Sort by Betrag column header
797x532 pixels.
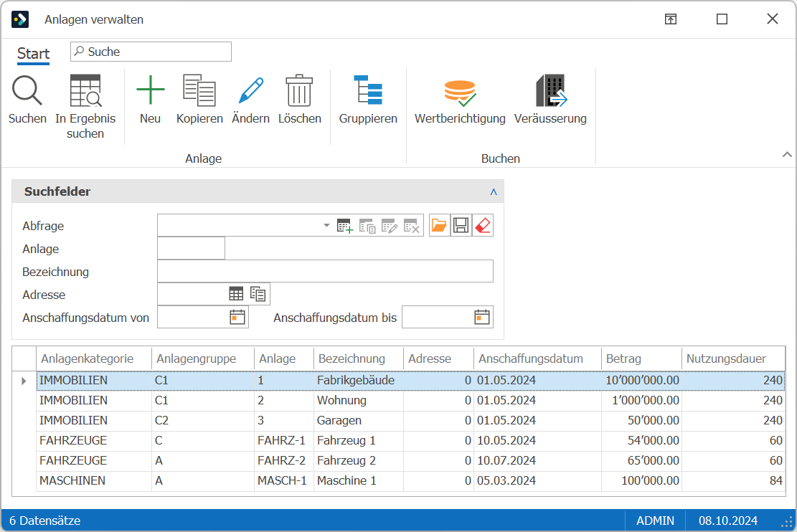tap(641, 358)
